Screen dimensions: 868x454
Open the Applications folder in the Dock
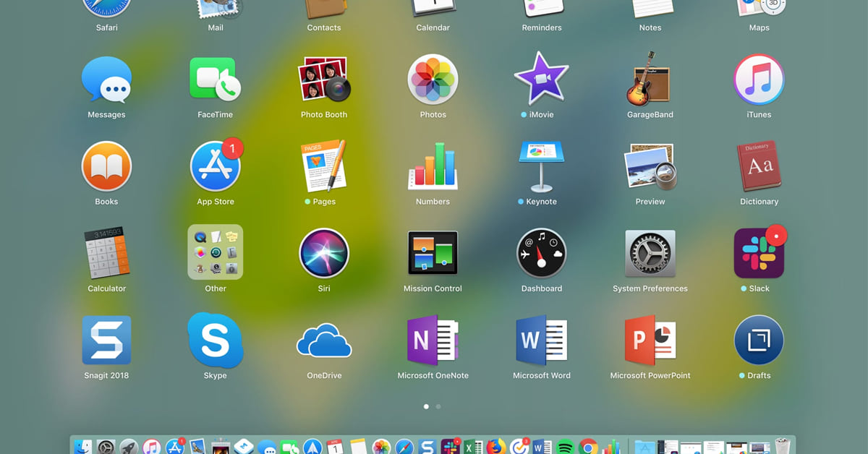point(644,447)
